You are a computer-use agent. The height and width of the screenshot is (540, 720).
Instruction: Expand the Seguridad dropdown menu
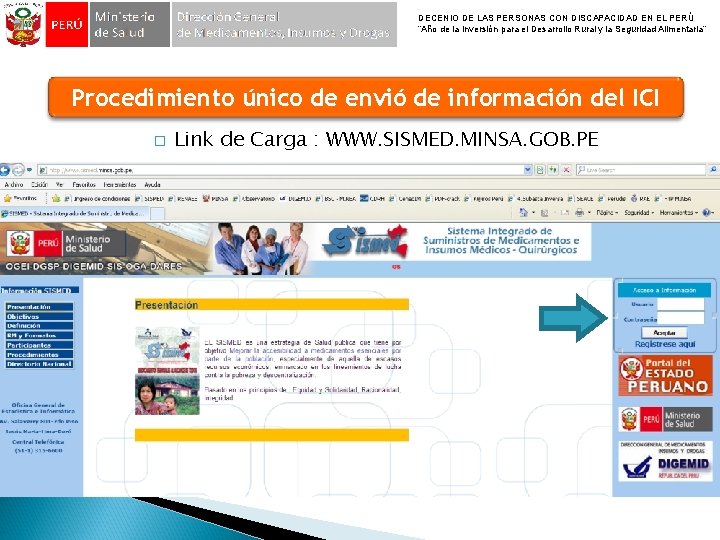(x=639, y=213)
